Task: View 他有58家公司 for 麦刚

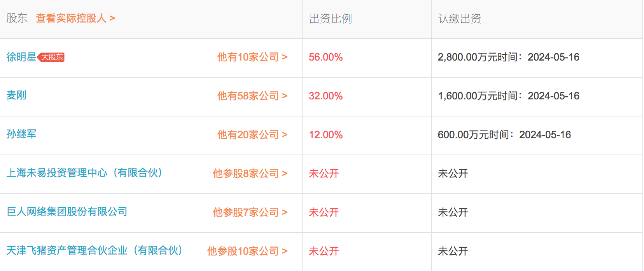Action: tap(252, 96)
